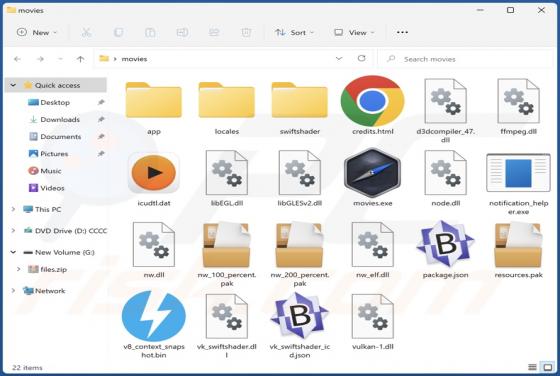Expand the Network node
The width and height of the screenshot is (560, 376).
13,291
